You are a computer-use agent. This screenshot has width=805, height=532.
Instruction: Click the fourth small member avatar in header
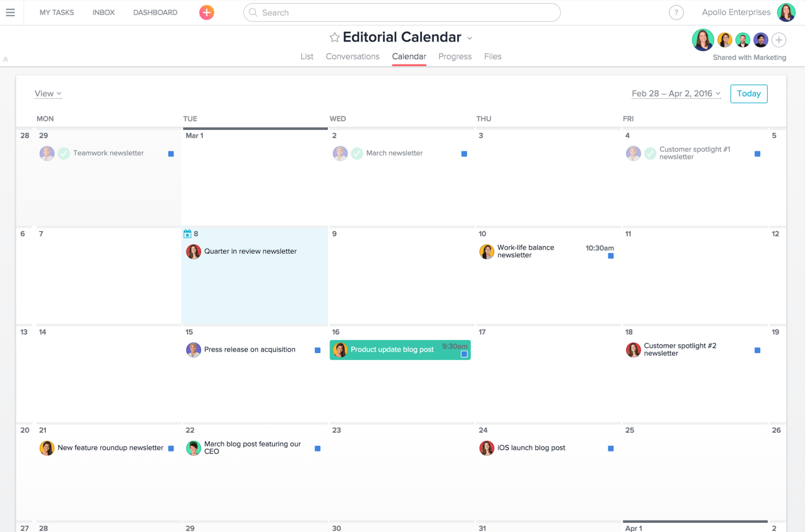pos(761,40)
